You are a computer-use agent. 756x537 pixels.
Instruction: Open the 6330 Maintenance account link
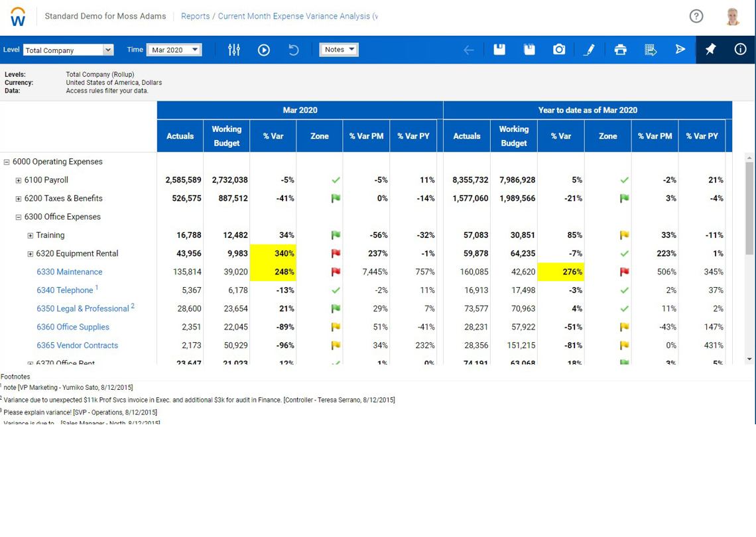[70, 272]
